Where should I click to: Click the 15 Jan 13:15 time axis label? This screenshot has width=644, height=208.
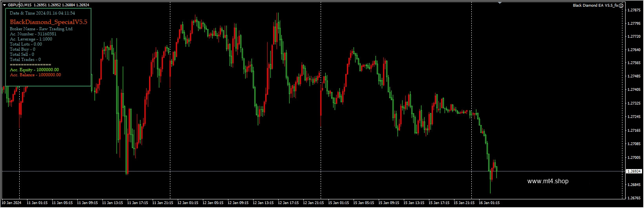[x=414, y=203]
